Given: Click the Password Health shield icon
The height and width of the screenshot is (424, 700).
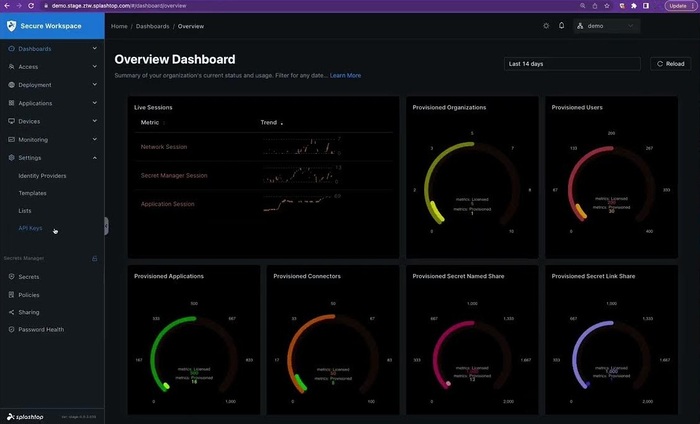Looking at the screenshot, I should pyautogui.click(x=10, y=329).
